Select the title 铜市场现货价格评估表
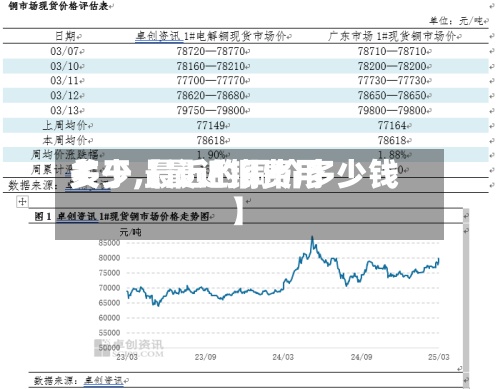Screen dimensions: 500x389 pos(59,6)
